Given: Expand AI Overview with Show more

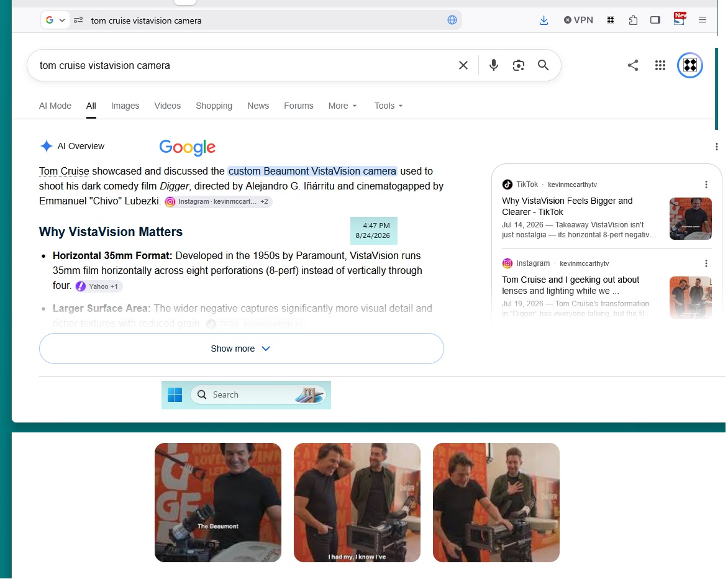Looking at the screenshot, I should coord(242,349).
